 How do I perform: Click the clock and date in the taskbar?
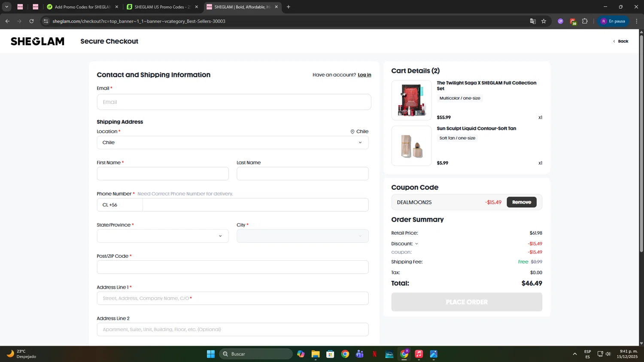point(627,354)
